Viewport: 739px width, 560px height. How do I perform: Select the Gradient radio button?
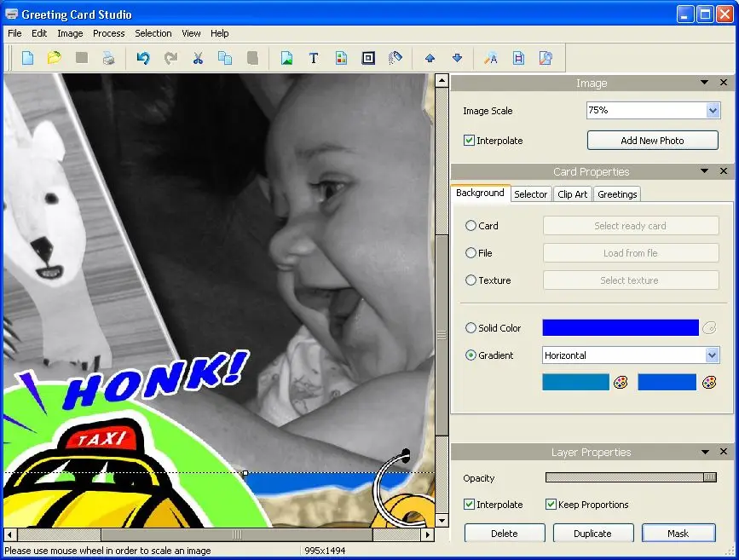pyautogui.click(x=471, y=355)
